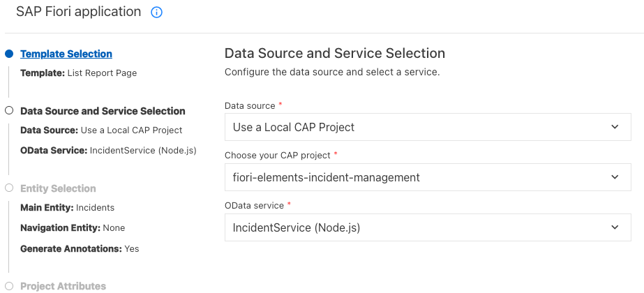This screenshot has width=644, height=293.
Task: Click the OData service chevron arrow
Action: click(615, 227)
